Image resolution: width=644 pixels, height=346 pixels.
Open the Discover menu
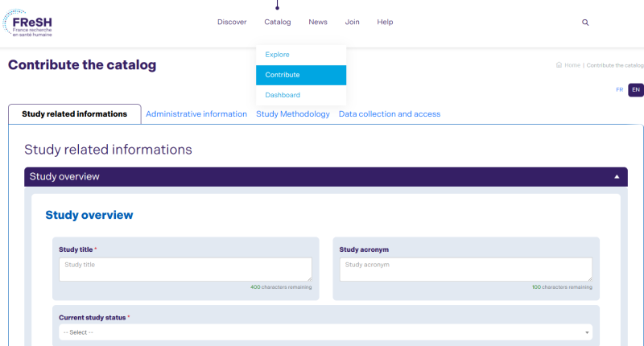point(232,22)
